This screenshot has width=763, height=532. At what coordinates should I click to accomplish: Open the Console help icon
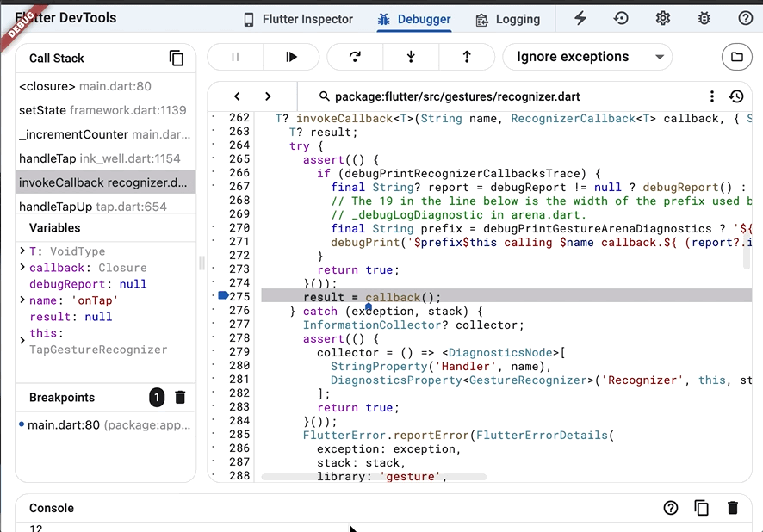pyautogui.click(x=671, y=508)
